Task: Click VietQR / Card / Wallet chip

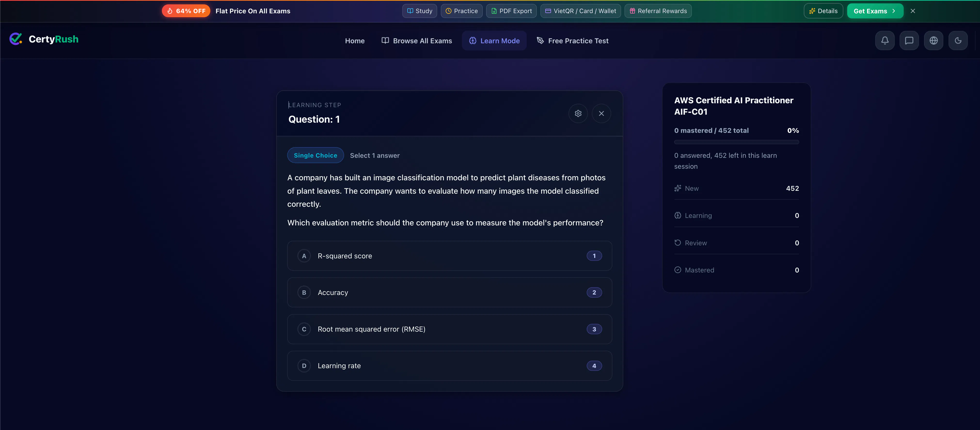Action: coord(581,11)
